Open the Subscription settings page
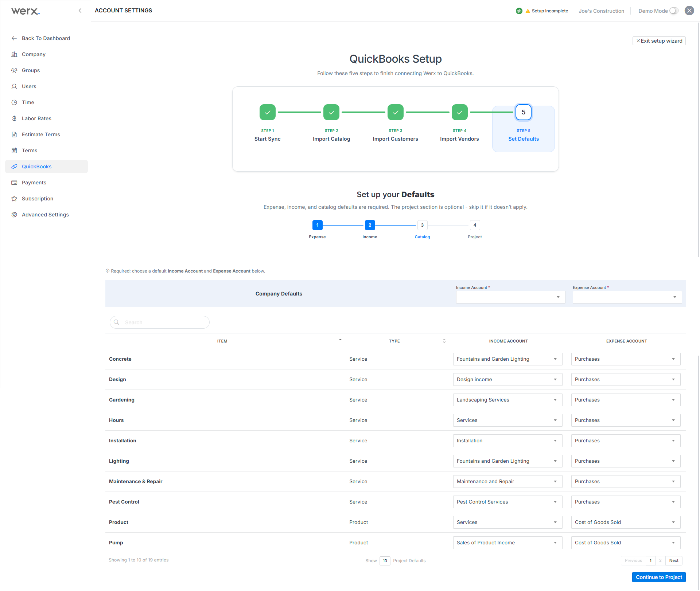The image size is (700, 591). 46,199
